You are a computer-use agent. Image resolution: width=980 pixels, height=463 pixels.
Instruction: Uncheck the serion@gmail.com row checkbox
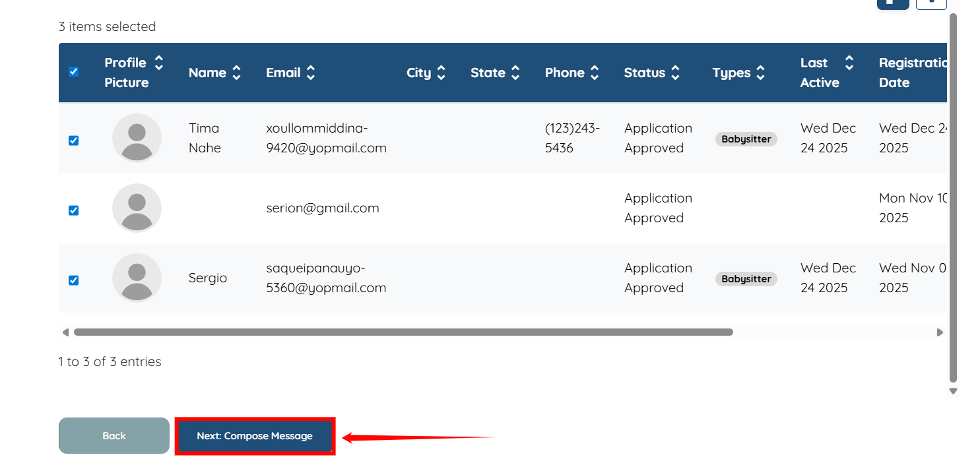click(73, 210)
